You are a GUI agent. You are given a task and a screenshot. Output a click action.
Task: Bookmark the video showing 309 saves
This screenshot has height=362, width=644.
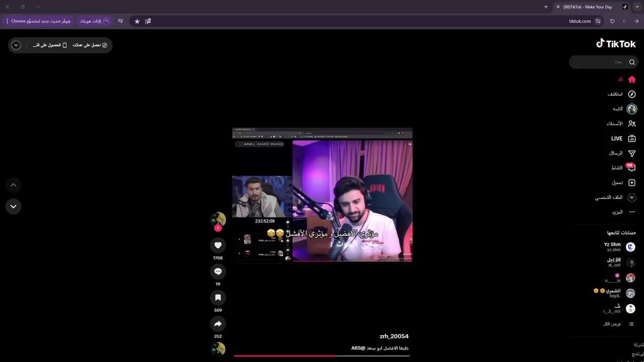tap(218, 297)
